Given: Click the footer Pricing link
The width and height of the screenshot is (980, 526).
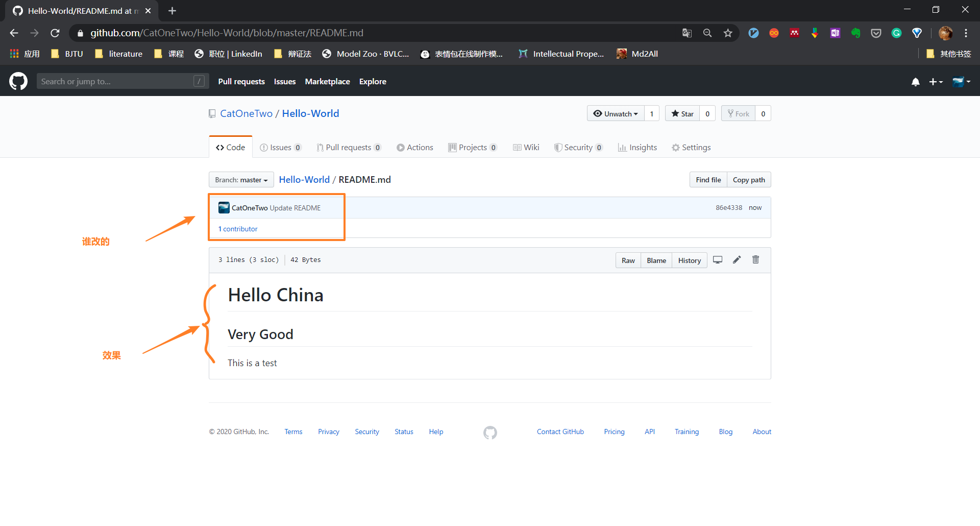Looking at the screenshot, I should click(x=614, y=432).
